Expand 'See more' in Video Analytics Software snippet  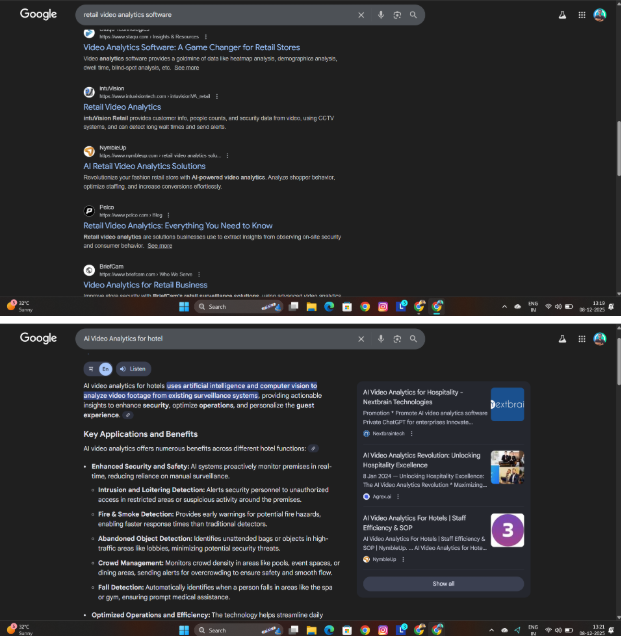tap(187, 68)
